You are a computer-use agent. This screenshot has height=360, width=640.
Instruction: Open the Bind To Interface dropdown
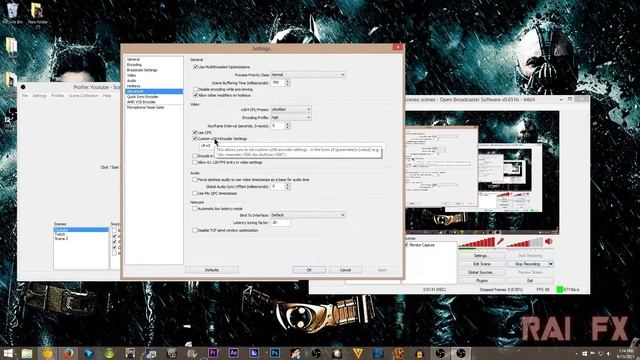click(308, 215)
